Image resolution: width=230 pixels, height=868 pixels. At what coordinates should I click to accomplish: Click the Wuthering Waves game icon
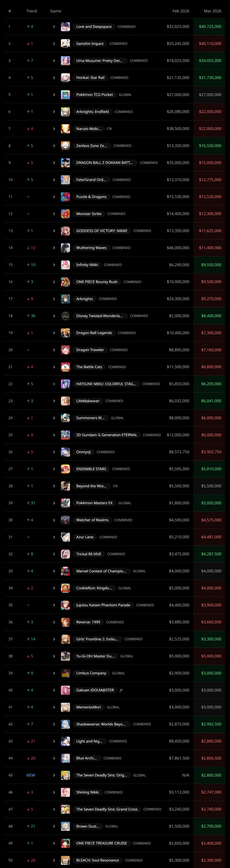pyautogui.click(x=65, y=248)
